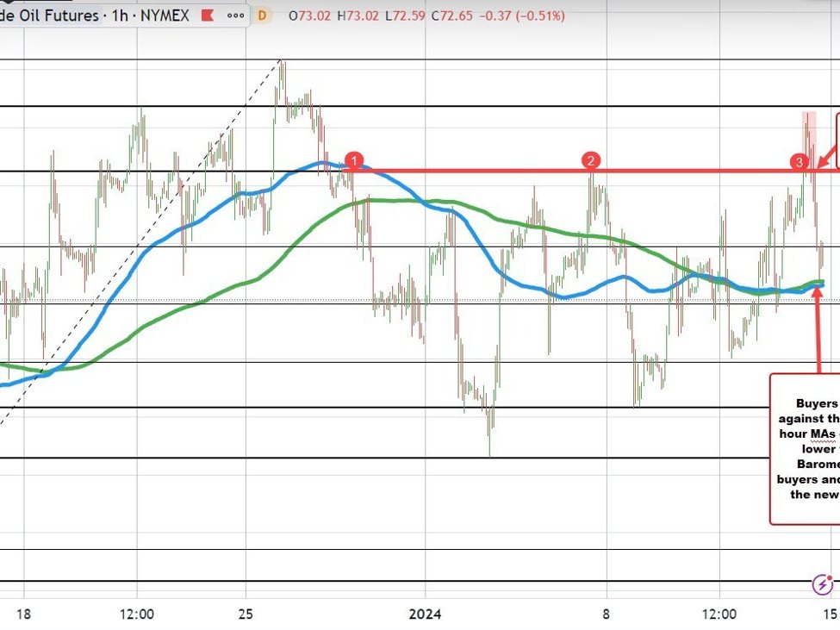The image size is (840, 630).
Task: Select the thick red horizontal resistance line
Action: 474,171
